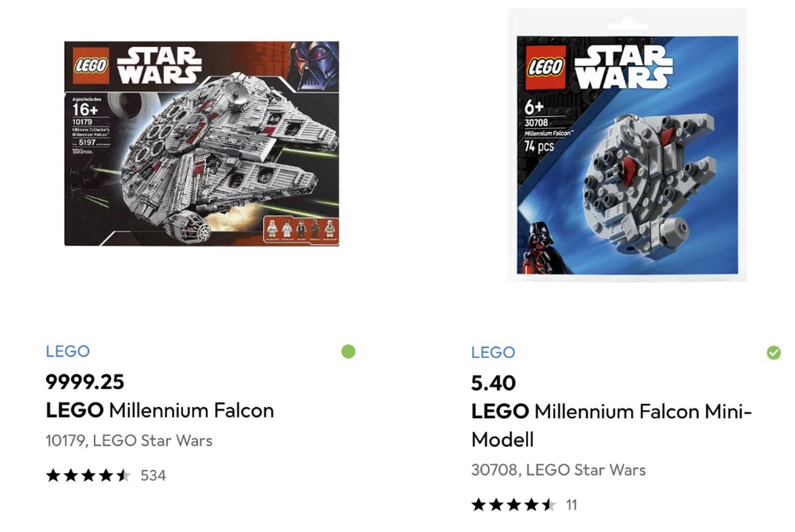795x532 pixels.
Task: Click the second star under the Mini-Modell listing
Action: pos(496,504)
